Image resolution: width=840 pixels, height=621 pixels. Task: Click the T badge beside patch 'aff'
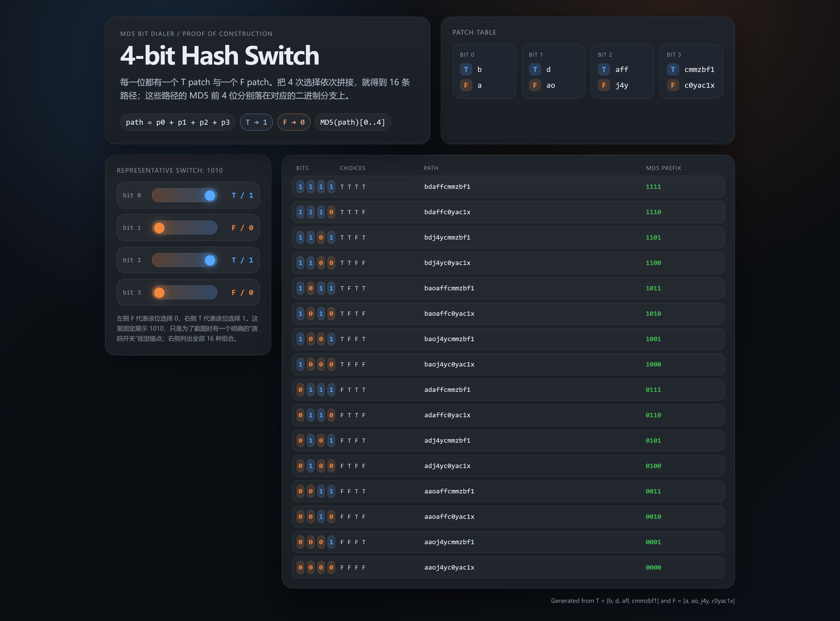tap(604, 70)
